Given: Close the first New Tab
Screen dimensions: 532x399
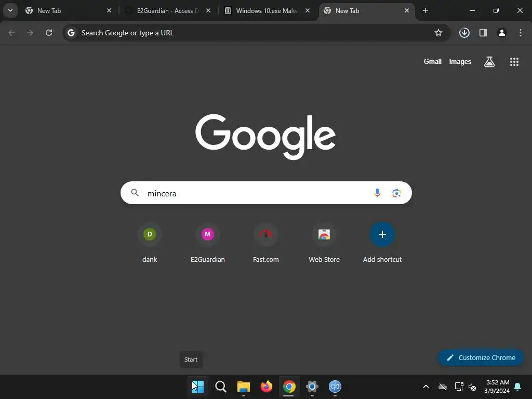Looking at the screenshot, I should (x=109, y=10).
